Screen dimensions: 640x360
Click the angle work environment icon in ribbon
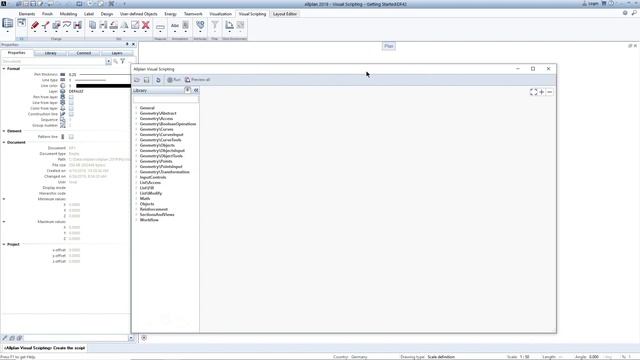tap(229, 25)
